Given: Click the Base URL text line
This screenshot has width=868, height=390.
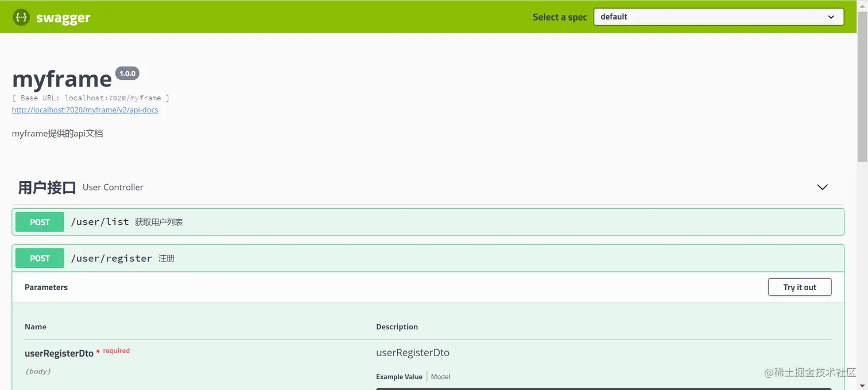Looking at the screenshot, I should 91,98.
